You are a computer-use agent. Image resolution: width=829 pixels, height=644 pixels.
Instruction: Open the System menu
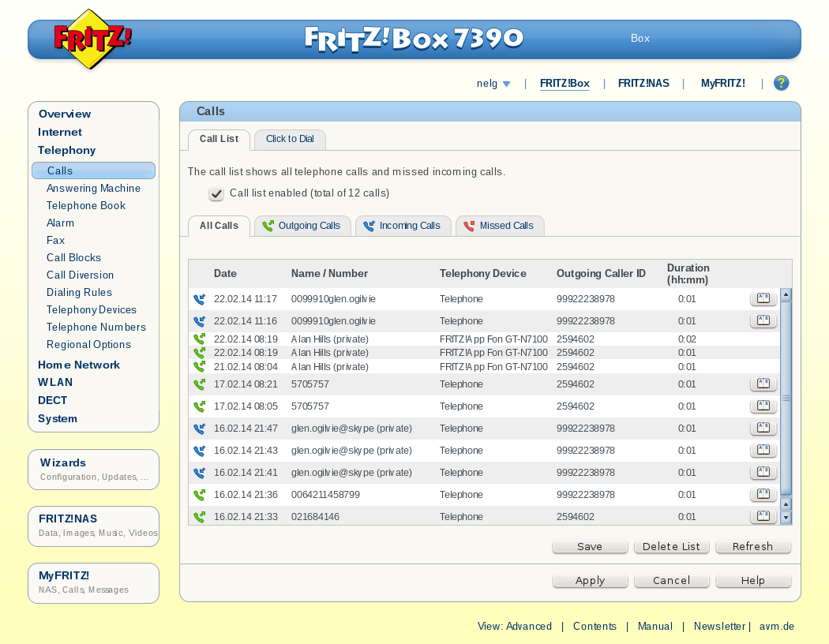(57, 418)
